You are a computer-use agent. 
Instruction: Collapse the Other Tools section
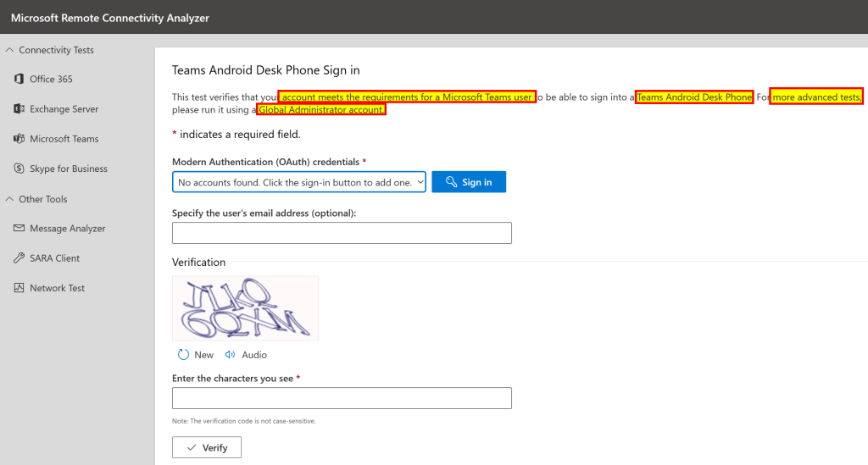(9, 199)
